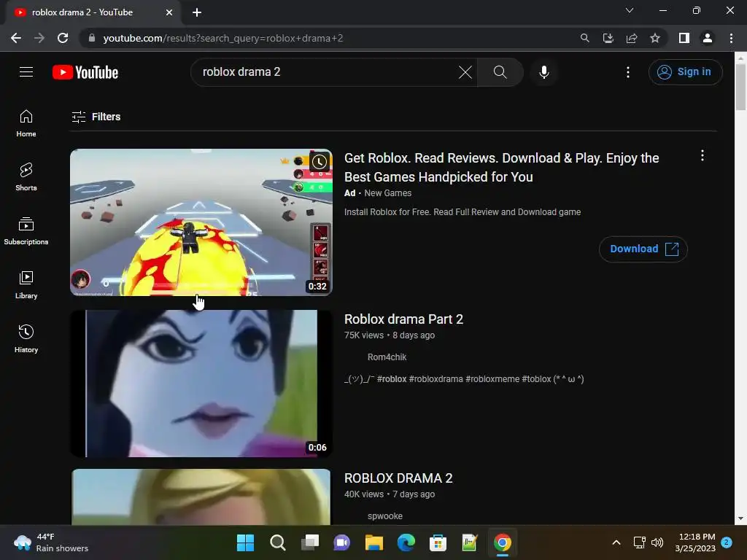Viewport: 747px width, 560px height.
Task: Open YouTube settings three-dot menu
Action: 628,72
